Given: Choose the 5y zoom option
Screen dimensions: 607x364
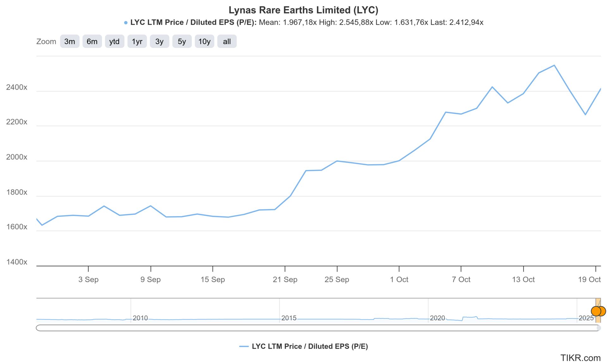Looking at the screenshot, I should point(182,41).
